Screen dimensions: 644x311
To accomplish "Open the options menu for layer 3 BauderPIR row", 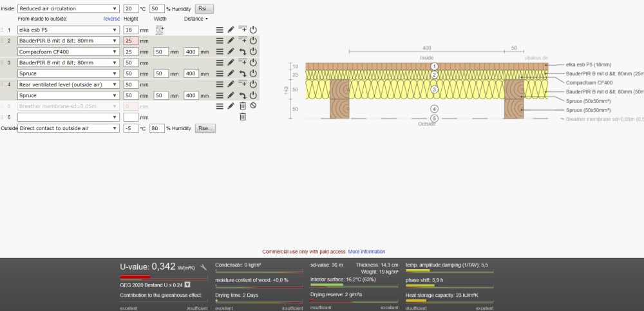I will pyautogui.click(x=220, y=62).
